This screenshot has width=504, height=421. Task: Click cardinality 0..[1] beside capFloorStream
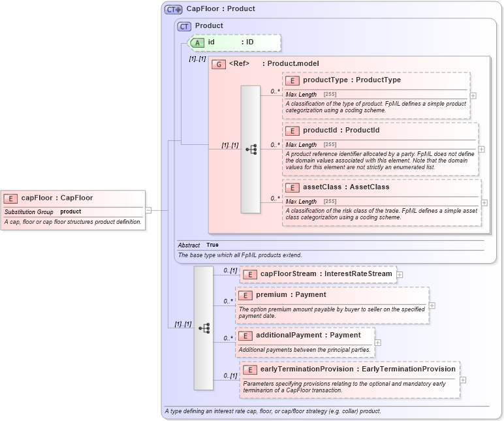click(230, 271)
